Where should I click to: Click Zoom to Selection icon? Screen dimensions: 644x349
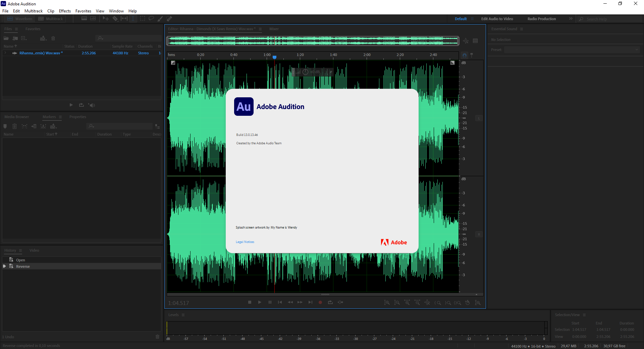tap(458, 303)
